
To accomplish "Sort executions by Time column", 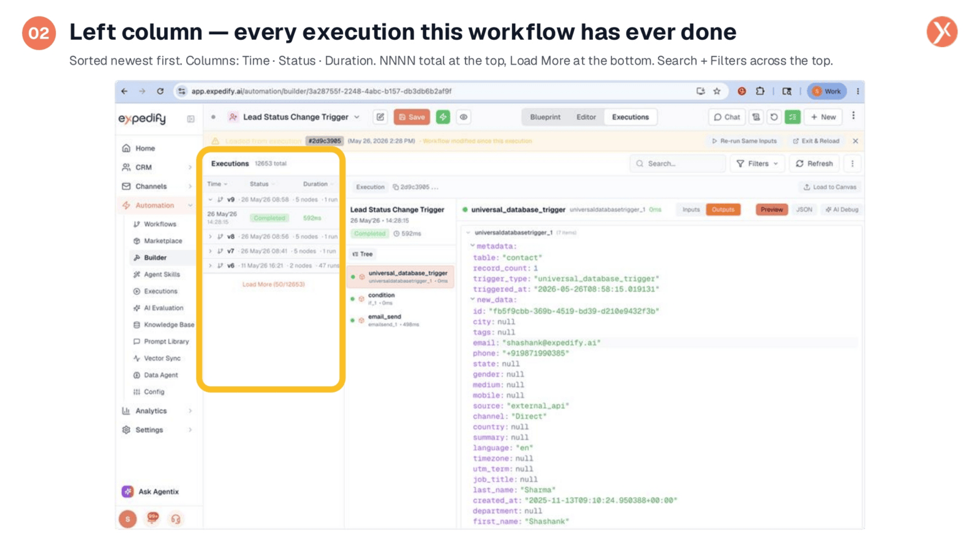I will point(217,184).
